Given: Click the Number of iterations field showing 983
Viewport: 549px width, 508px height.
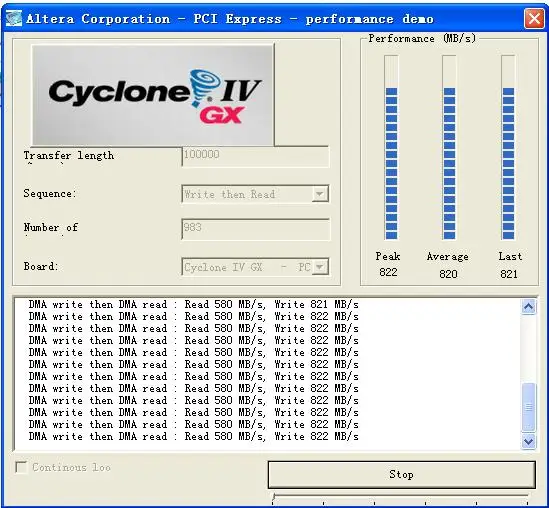Looking at the screenshot, I should click(256, 229).
